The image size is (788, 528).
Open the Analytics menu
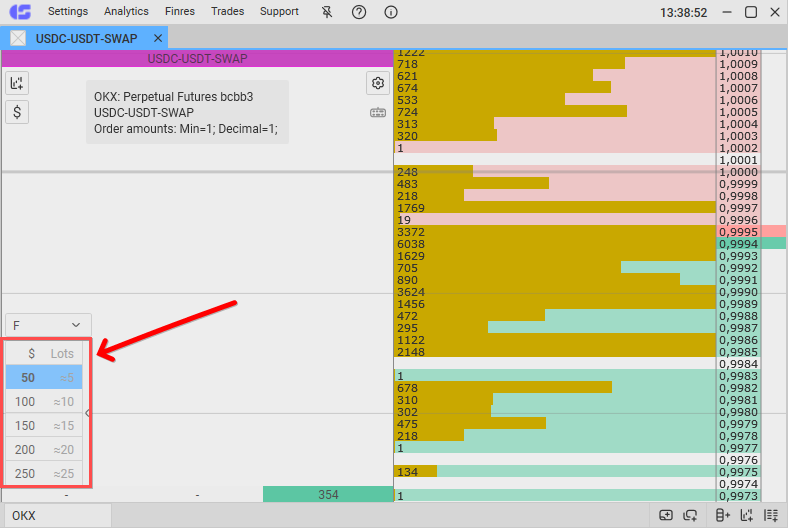126,12
